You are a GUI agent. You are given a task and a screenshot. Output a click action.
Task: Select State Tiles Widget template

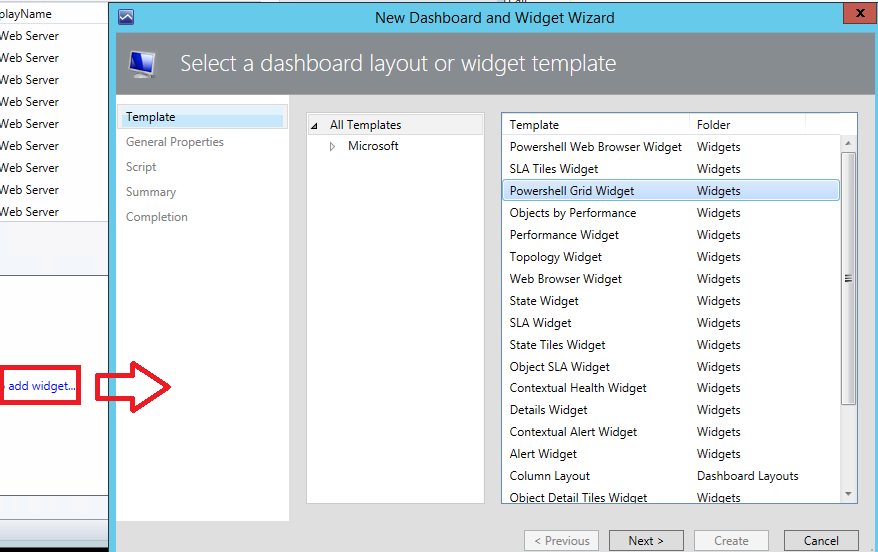coord(671,344)
